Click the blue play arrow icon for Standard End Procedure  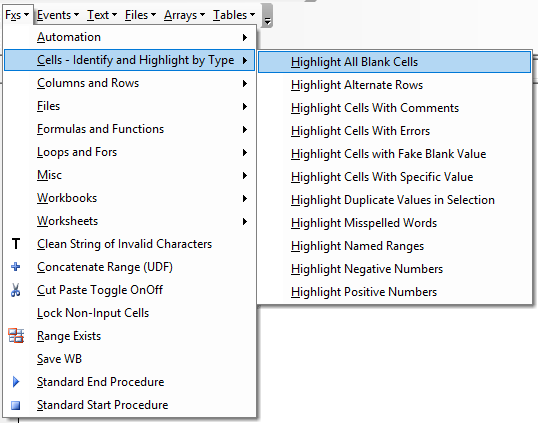[16, 381]
